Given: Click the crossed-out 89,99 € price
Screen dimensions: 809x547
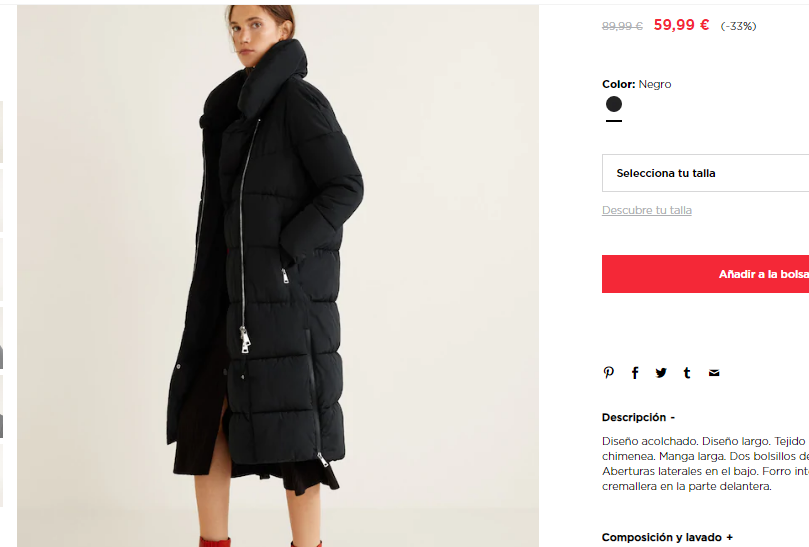Looking at the screenshot, I should [x=622, y=26].
